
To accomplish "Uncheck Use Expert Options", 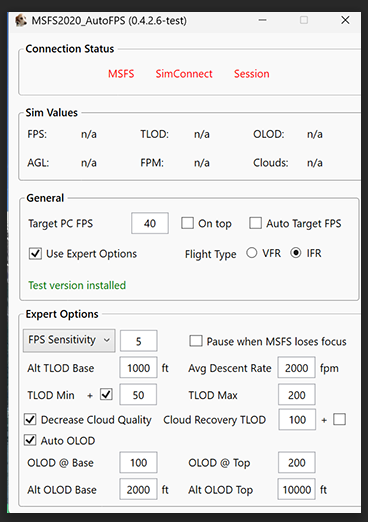I will 35,254.
